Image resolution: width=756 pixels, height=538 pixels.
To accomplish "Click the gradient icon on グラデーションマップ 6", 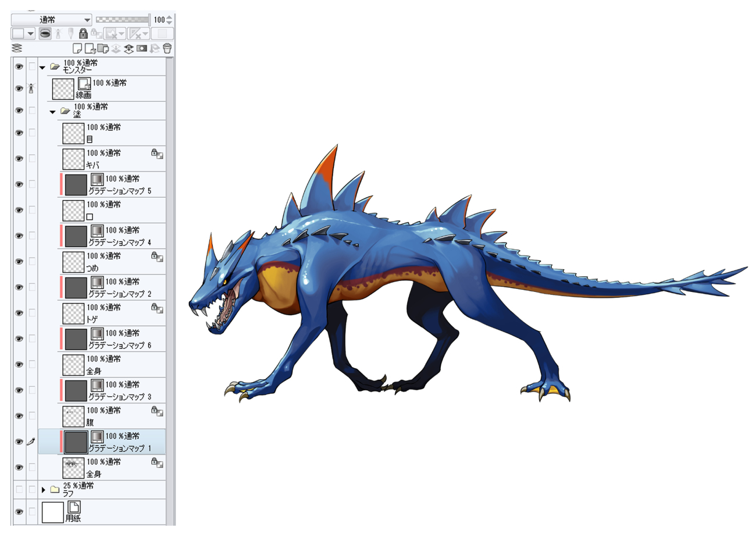I will [x=97, y=333].
